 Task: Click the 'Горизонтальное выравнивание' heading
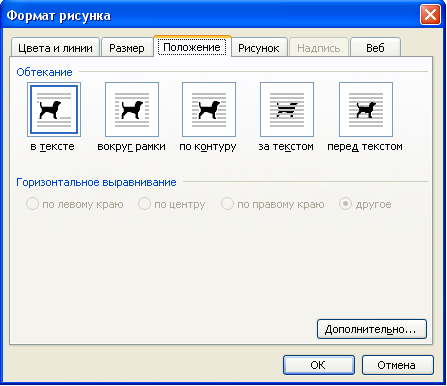pyautogui.click(x=96, y=182)
